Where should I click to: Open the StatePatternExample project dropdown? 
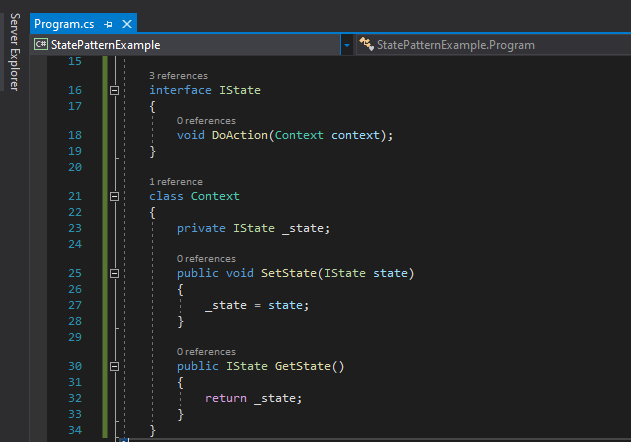[x=346, y=45]
